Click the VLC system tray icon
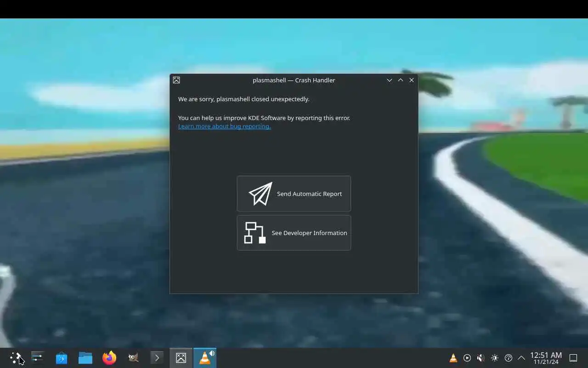 [453, 358]
